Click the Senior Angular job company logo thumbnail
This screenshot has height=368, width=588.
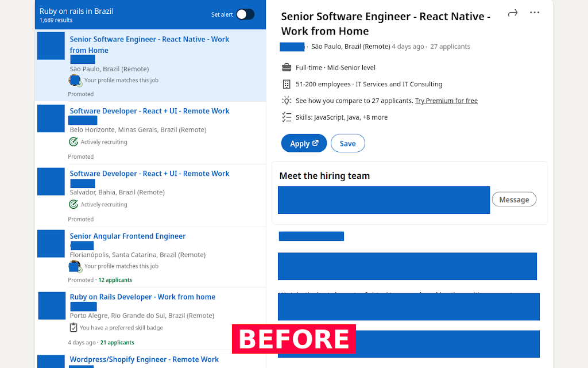point(51,244)
